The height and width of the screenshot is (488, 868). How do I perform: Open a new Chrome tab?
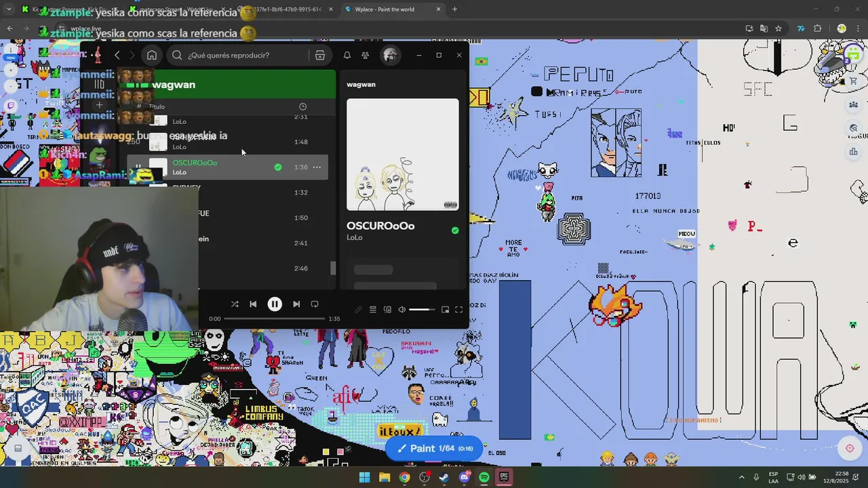point(454,9)
